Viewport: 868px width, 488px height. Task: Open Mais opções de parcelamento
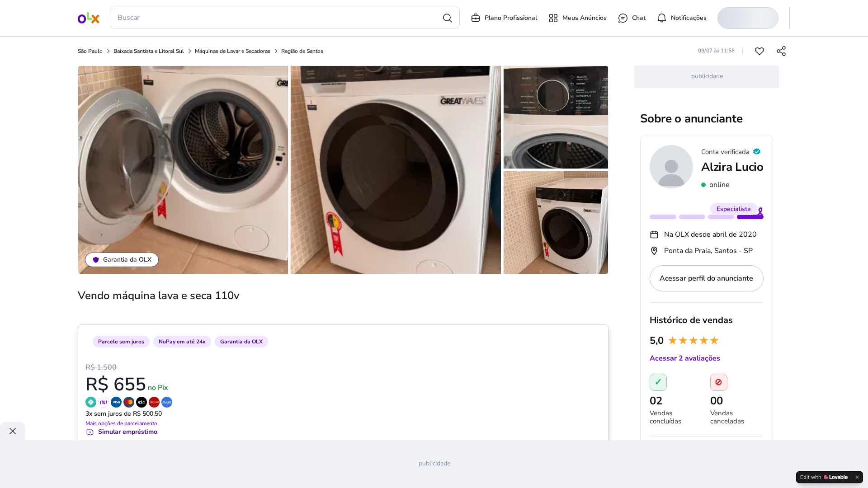tap(121, 423)
